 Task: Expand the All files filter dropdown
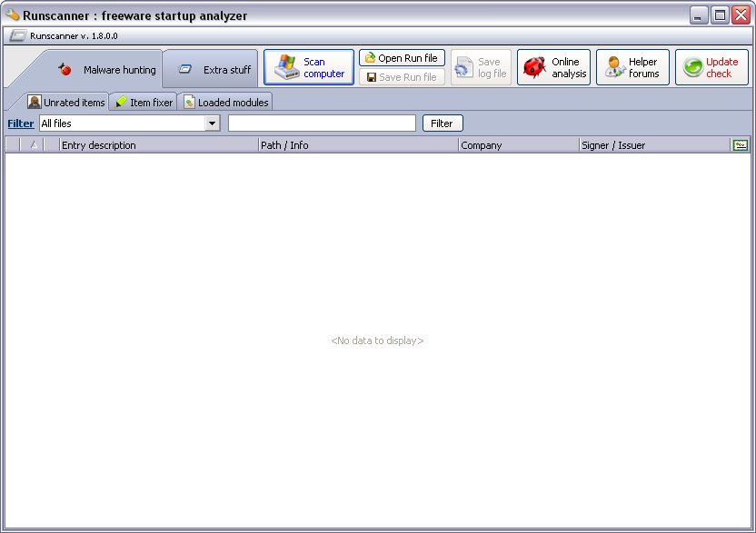212,123
